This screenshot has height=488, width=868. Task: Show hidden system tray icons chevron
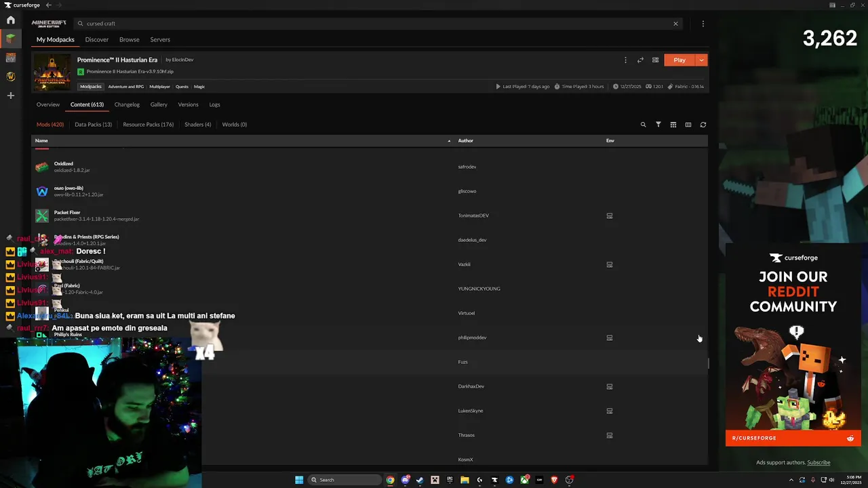click(x=791, y=480)
